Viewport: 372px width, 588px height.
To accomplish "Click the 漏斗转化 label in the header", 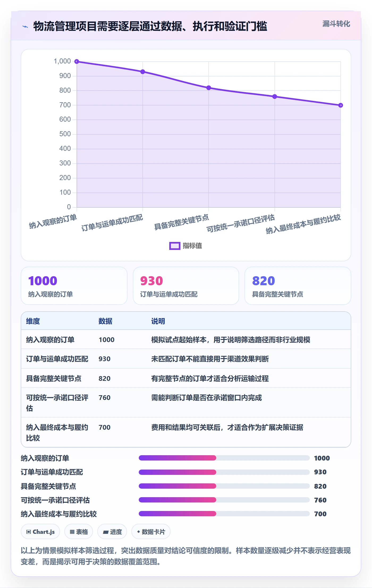I will click(336, 24).
